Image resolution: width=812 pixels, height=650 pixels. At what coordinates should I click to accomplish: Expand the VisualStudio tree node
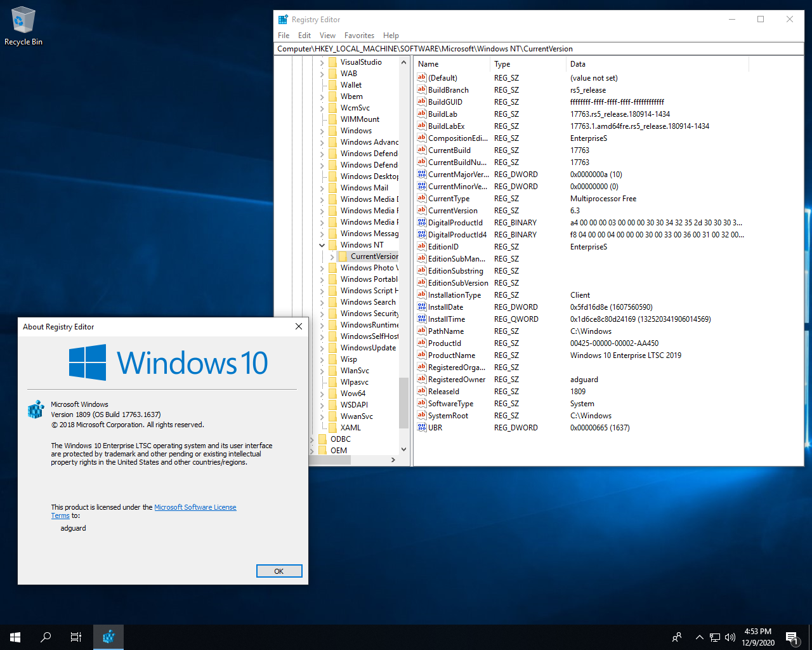point(322,62)
